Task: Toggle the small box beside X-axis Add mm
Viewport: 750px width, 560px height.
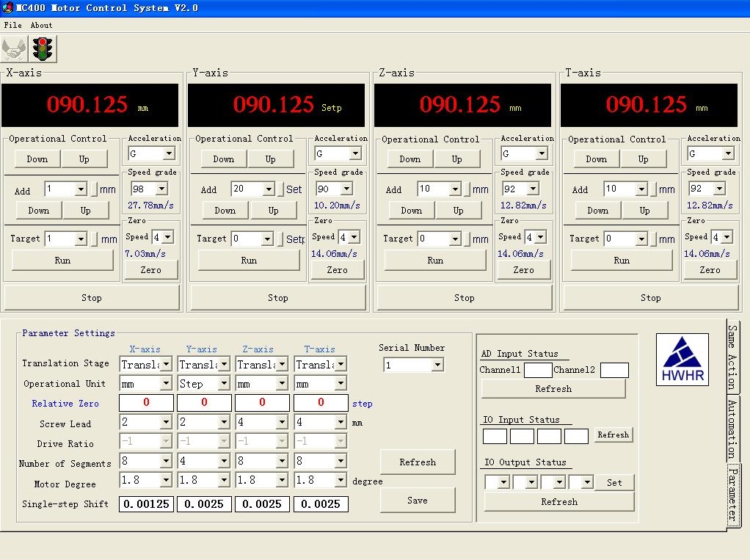Action: 93,190
